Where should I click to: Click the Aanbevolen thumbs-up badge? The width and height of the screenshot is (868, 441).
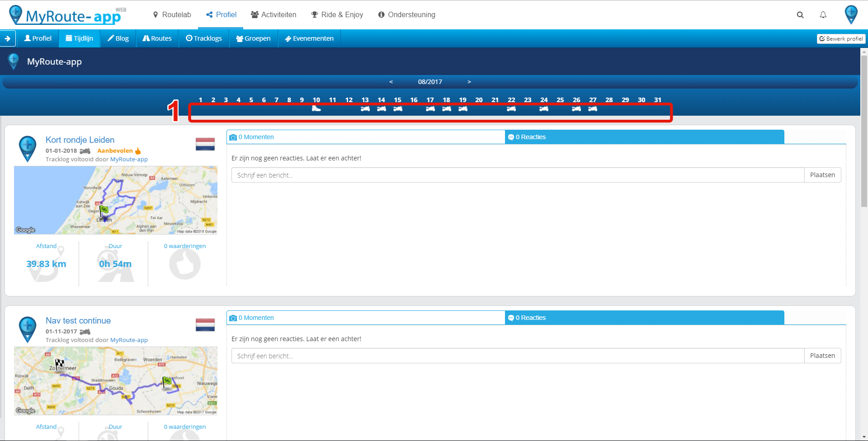119,151
